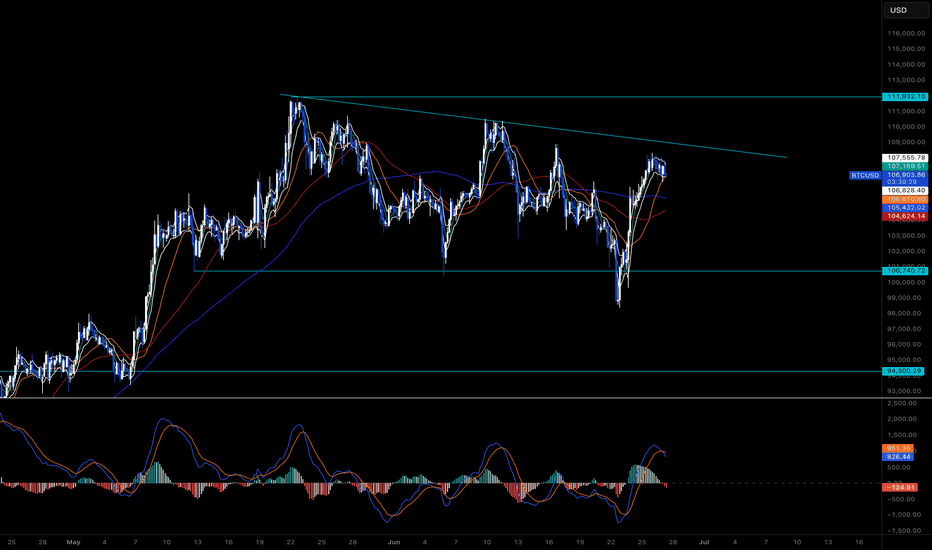
Task: Click the red histogram value -124.91
Action: [x=900, y=488]
